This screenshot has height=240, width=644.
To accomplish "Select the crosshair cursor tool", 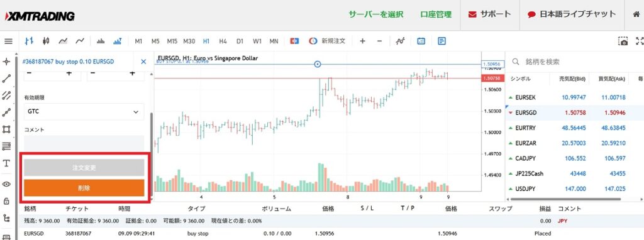I will point(6,62).
